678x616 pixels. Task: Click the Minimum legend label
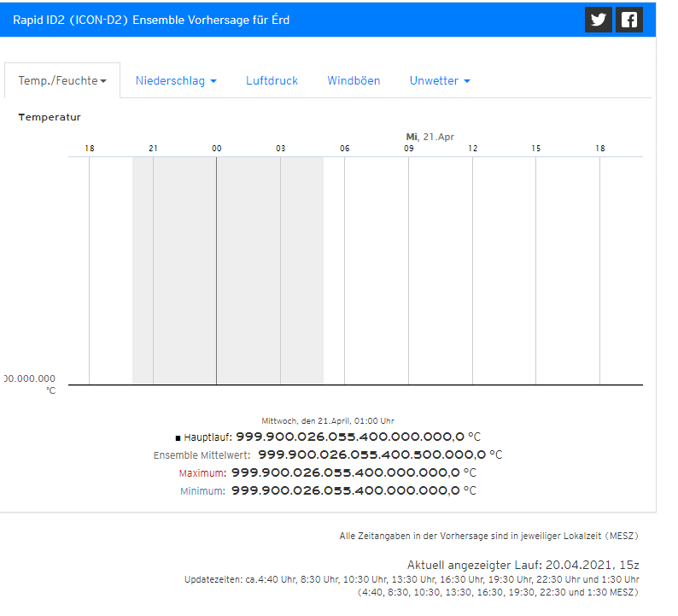coord(202,491)
